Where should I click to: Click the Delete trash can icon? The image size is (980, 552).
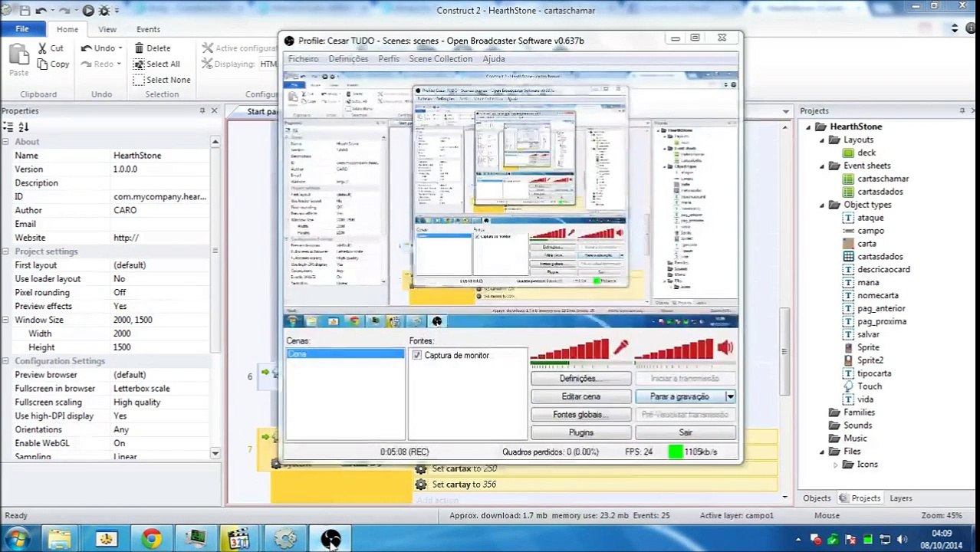(139, 48)
